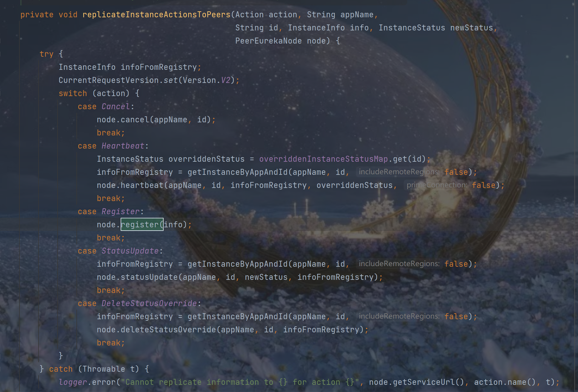Viewport: 578px width, 392px height.
Task: Click the Cancel case label
Action: [x=116, y=107]
